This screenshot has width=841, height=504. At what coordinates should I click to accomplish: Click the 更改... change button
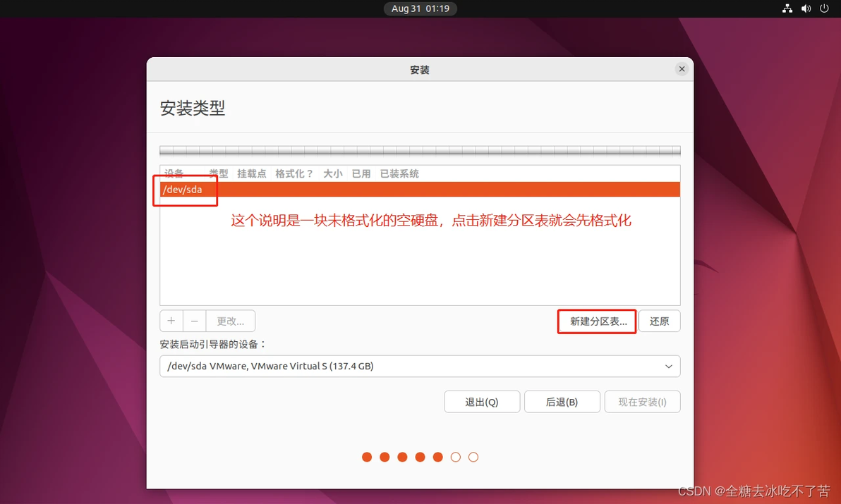(231, 321)
